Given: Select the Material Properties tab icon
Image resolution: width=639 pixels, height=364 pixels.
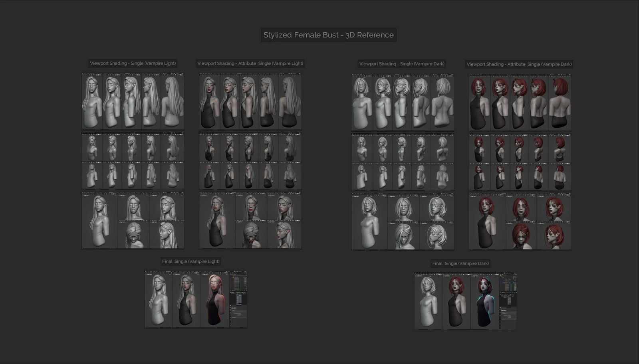Looking at the screenshot, I should click(x=230, y=324).
